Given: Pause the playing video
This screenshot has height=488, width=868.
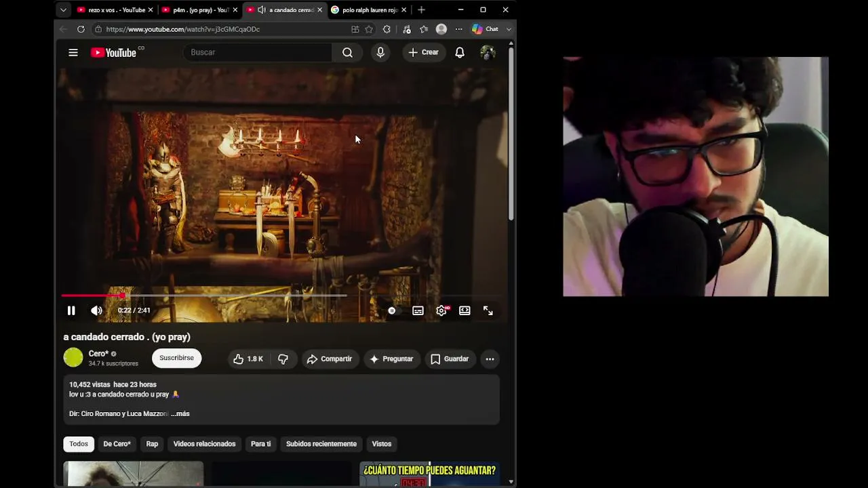Looking at the screenshot, I should pos(71,310).
